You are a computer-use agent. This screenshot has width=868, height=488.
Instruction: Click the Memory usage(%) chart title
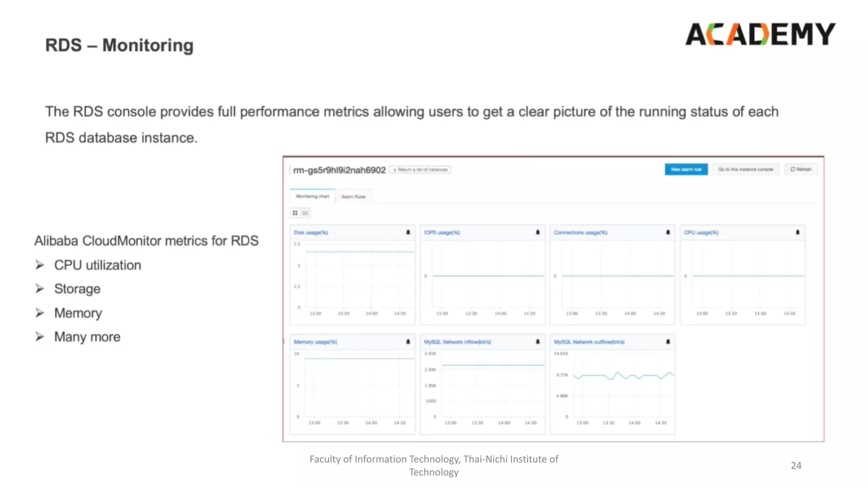point(315,342)
